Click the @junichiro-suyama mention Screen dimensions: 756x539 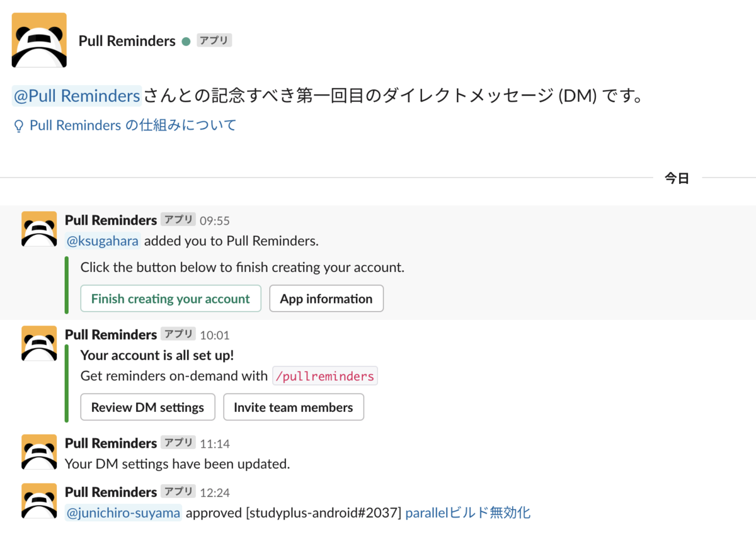tap(123, 513)
